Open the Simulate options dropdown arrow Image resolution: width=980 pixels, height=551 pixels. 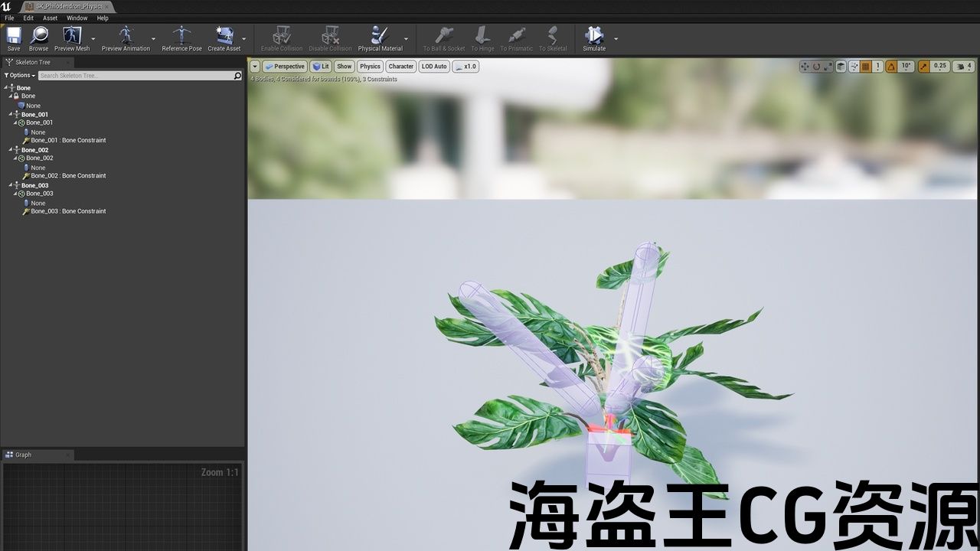point(616,38)
